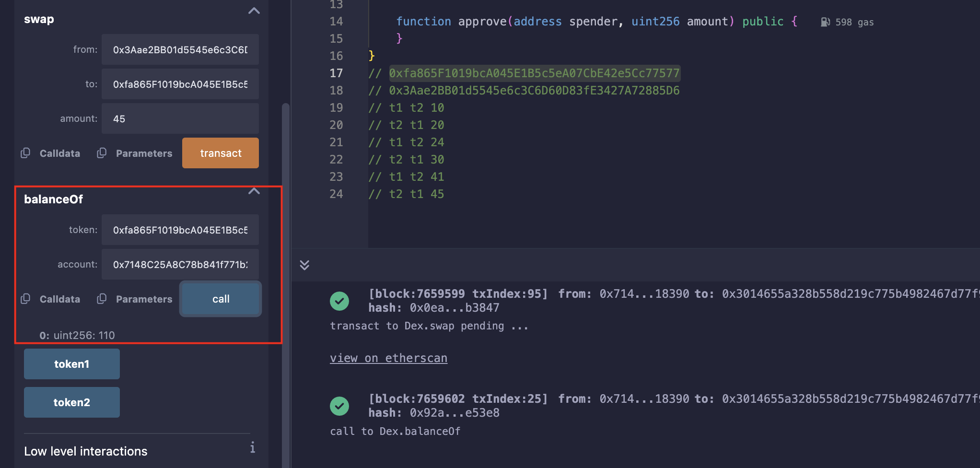The image size is (980, 468).
Task: Click success checkmark of block 7659599 transaction
Action: 339,301
